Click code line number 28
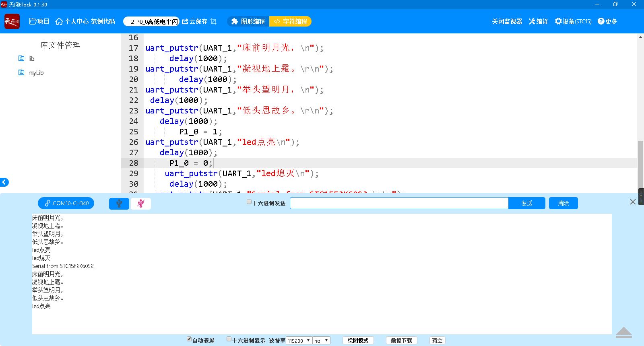 click(134, 163)
